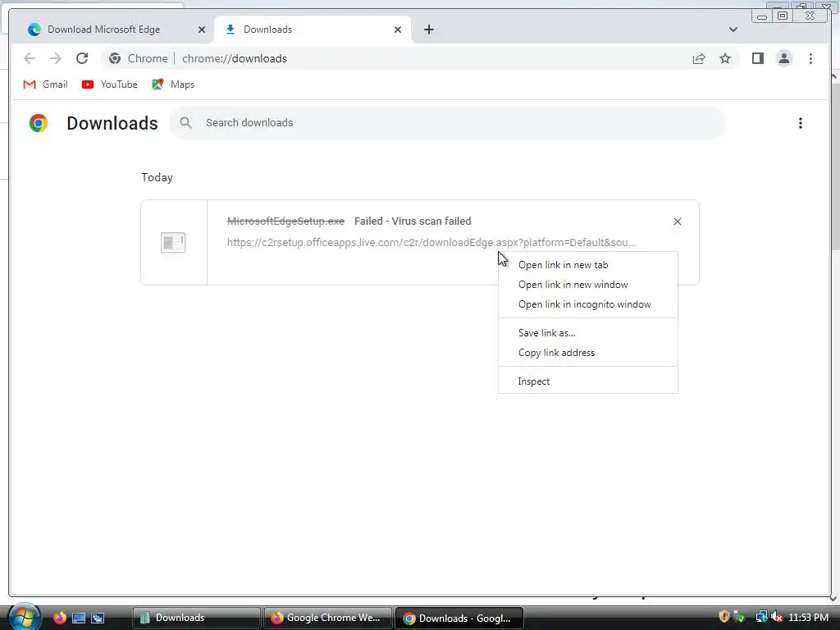Screen dimensions: 840x630
Task: Switch to the Downloads folder taskbar button
Action: coord(197,618)
